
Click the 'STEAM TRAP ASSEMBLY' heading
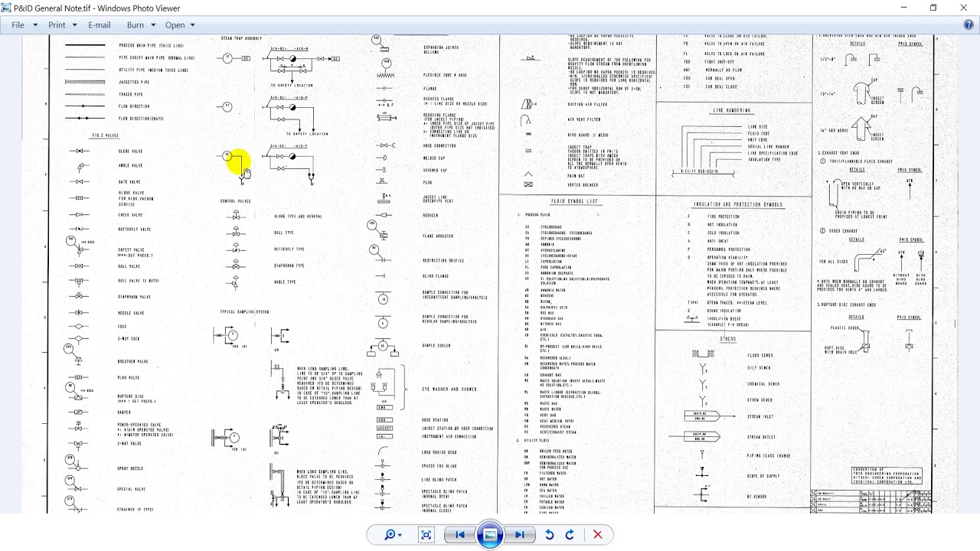(241, 37)
